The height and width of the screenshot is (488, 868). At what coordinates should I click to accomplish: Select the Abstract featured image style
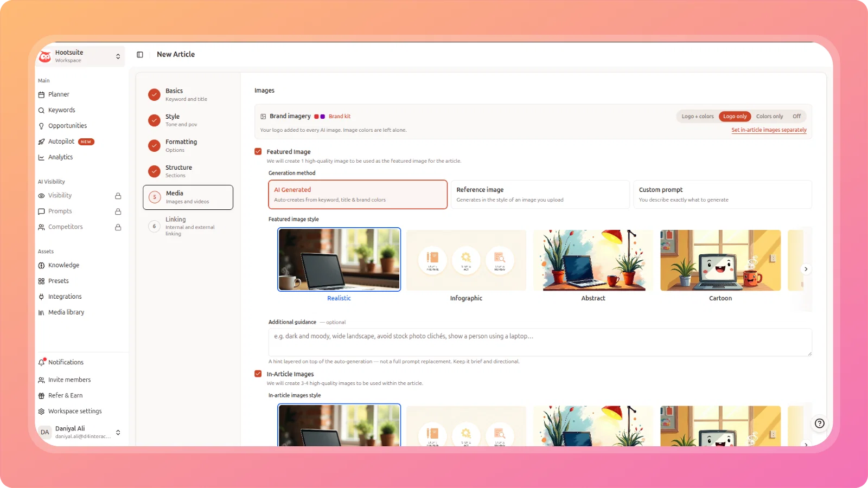pos(593,266)
